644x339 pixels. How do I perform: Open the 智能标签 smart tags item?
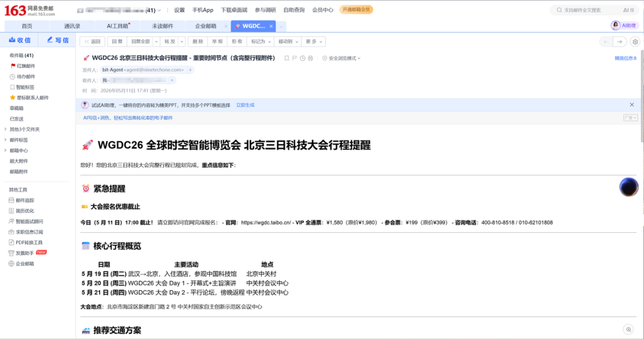(22, 87)
